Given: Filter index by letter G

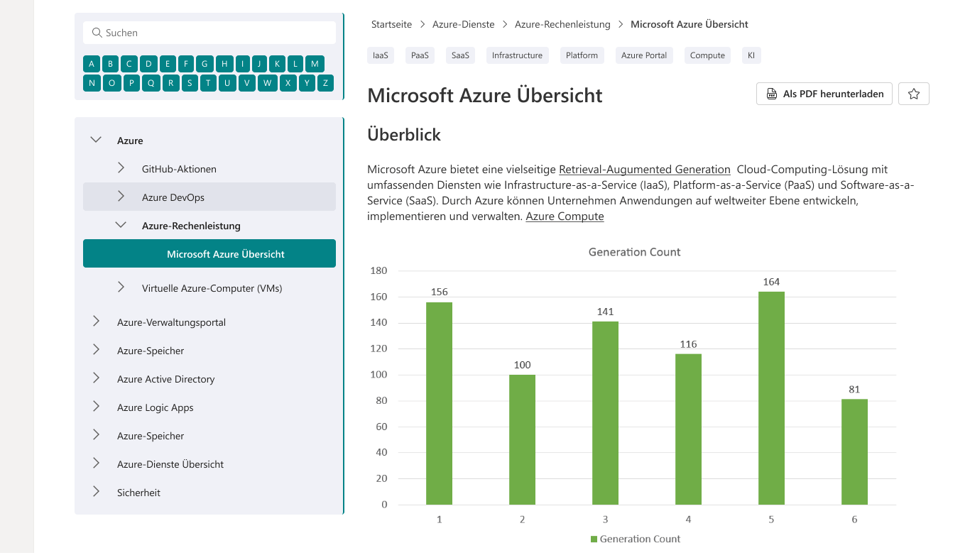Looking at the screenshot, I should (x=205, y=63).
